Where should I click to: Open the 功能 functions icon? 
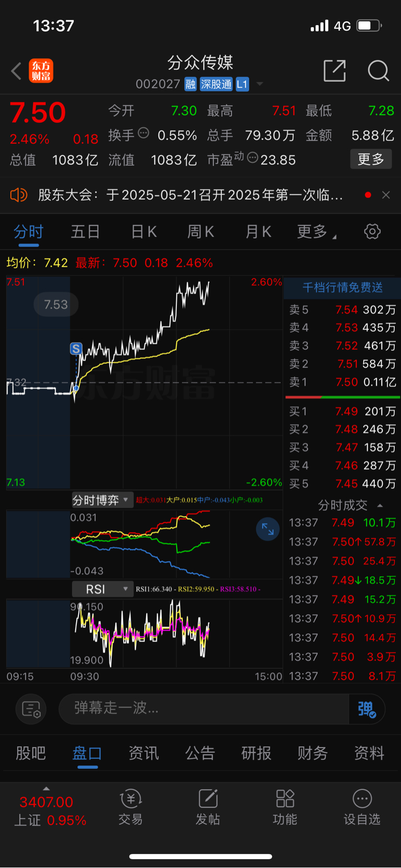coord(285,807)
